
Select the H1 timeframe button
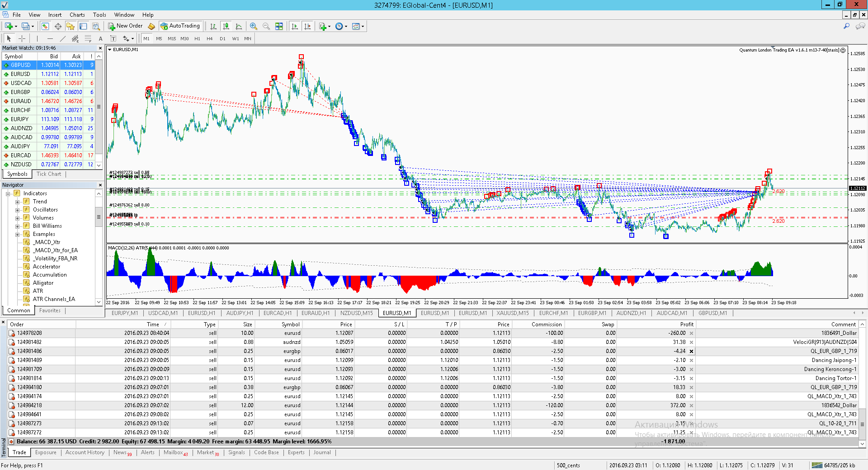coord(197,38)
